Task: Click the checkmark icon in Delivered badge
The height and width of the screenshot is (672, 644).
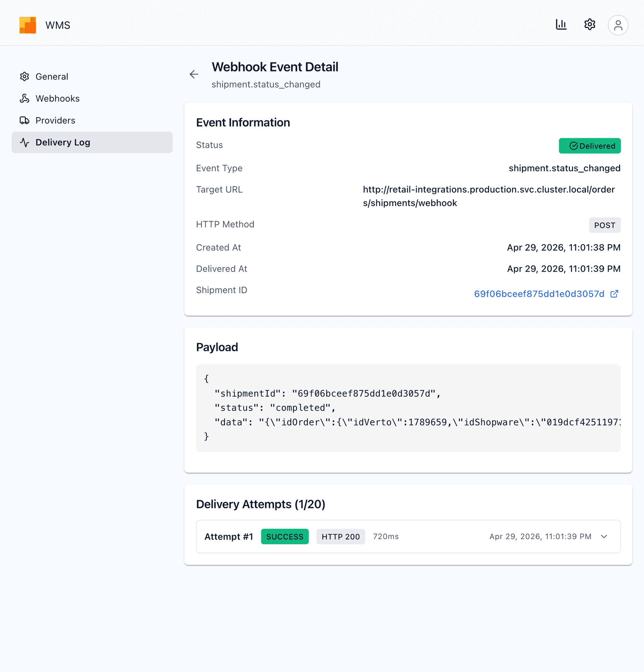Action: click(574, 146)
